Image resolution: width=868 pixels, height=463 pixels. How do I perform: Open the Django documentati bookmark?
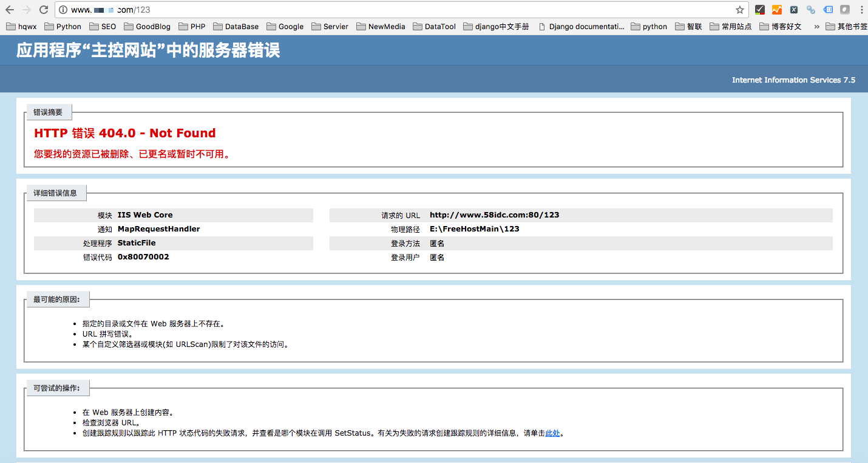[x=581, y=26]
